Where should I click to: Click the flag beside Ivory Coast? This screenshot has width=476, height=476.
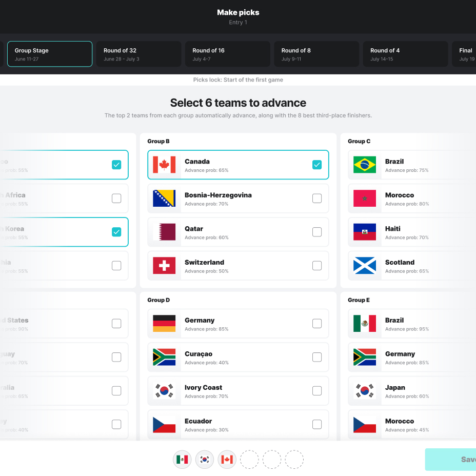[x=164, y=391]
